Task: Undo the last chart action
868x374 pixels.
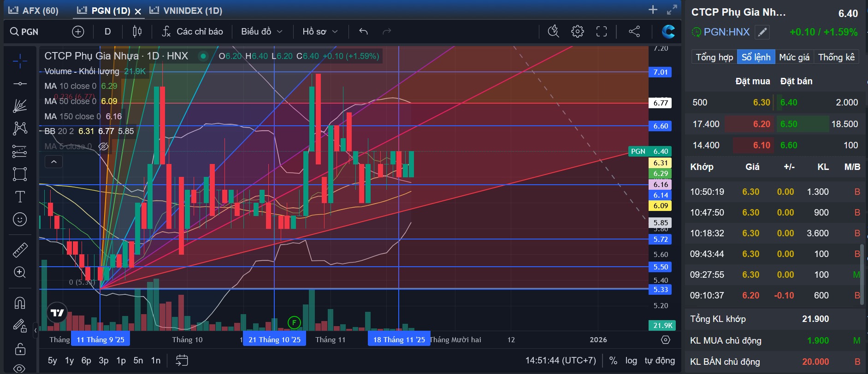Action: click(363, 32)
